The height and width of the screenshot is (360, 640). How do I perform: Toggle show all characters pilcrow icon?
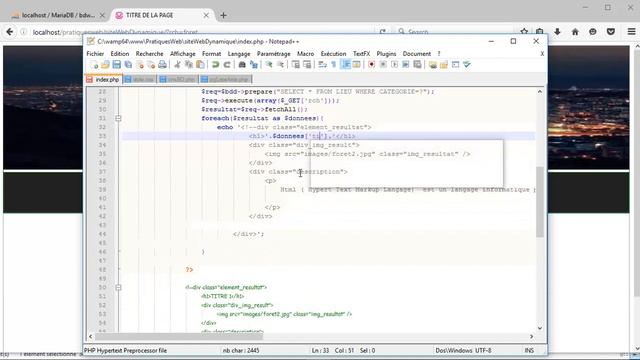coord(334,64)
